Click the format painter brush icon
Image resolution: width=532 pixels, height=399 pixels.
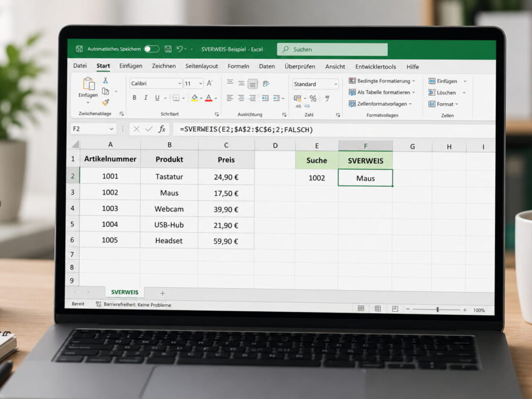(x=106, y=102)
